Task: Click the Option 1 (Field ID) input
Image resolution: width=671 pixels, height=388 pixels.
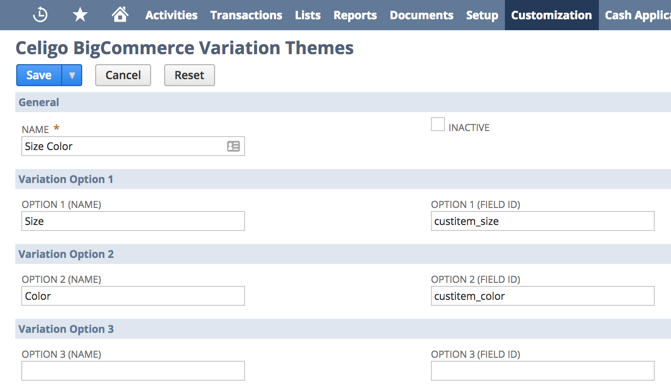Action: pos(543,221)
